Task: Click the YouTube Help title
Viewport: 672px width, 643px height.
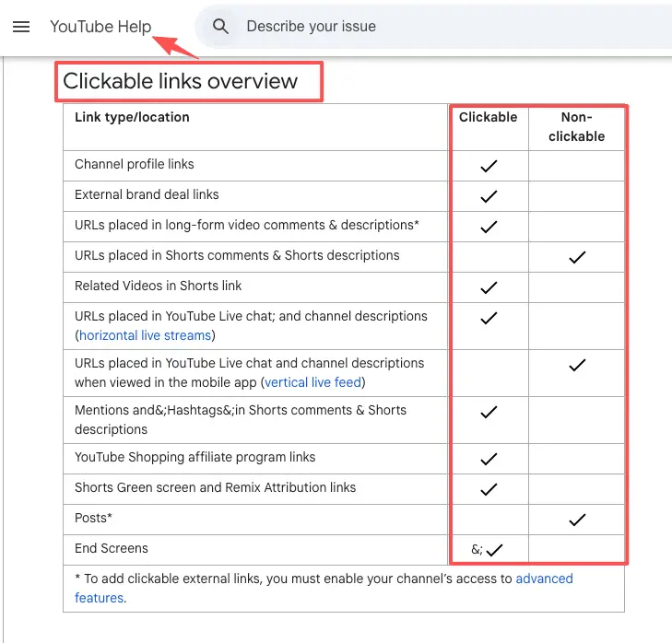Action: (100, 27)
